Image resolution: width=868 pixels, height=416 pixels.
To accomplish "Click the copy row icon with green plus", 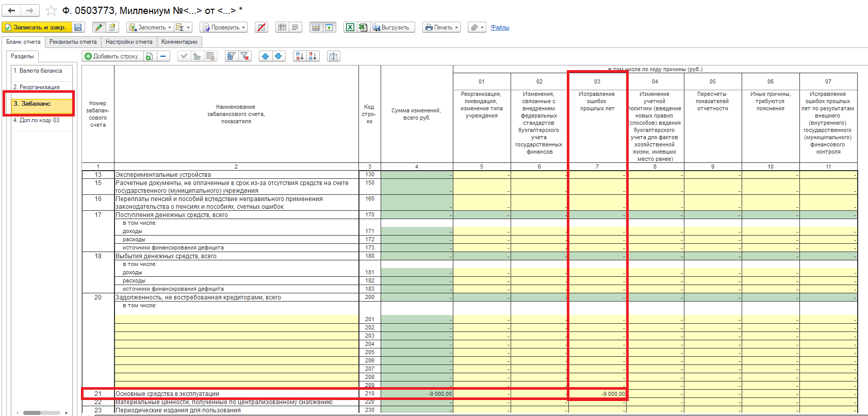I will [x=149, y=56].
